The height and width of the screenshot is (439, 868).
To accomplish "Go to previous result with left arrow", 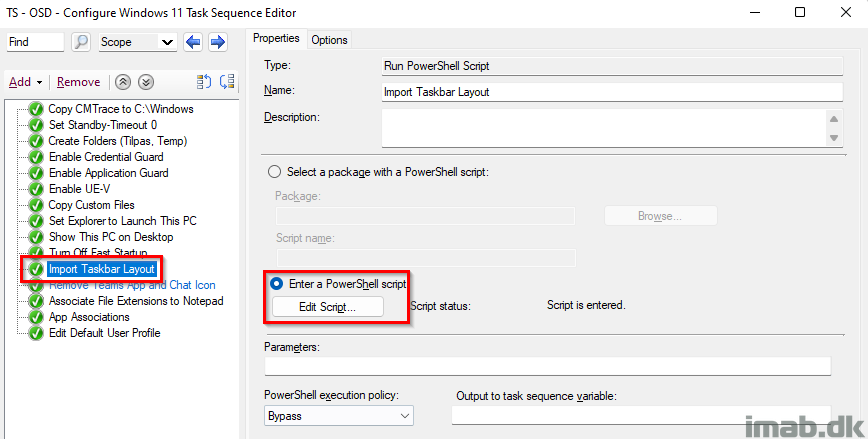I will (193, 42).
